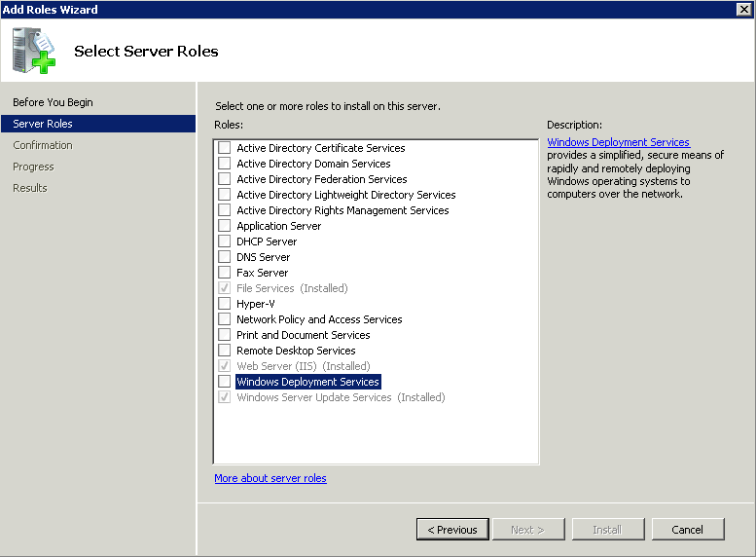Select Print and Document Services label
Screen dimensions: 756x557
304,335
